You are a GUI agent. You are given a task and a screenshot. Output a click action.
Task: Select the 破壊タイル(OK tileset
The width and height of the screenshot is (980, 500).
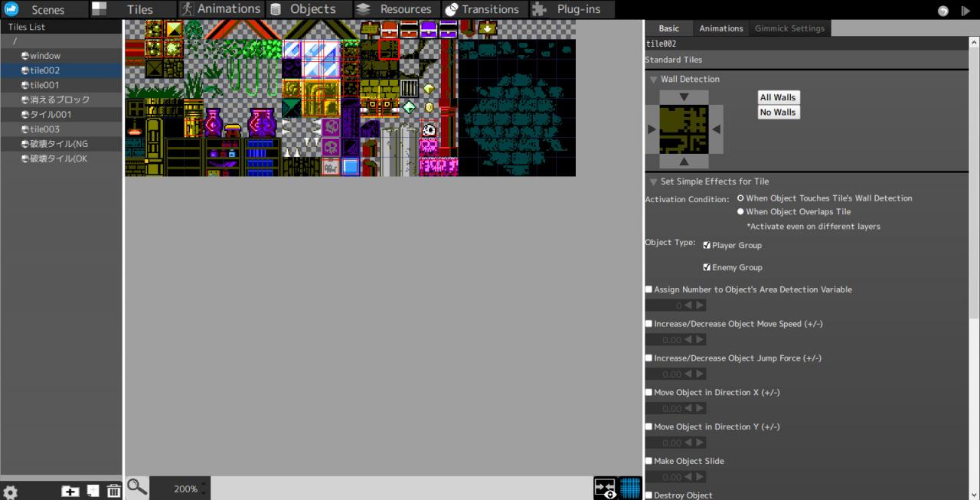tap(61, 158)
